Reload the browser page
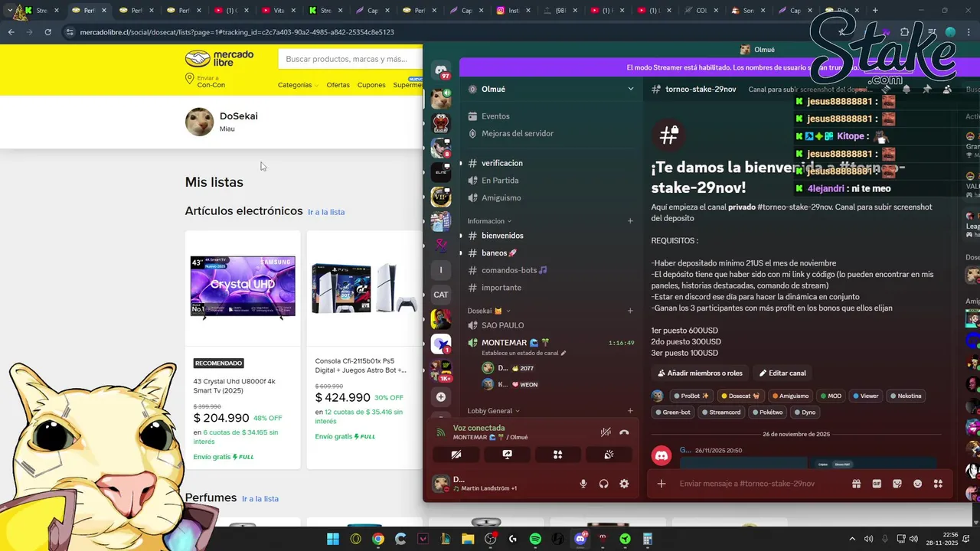This screenshot has height=551, width=980. point(47,32)
